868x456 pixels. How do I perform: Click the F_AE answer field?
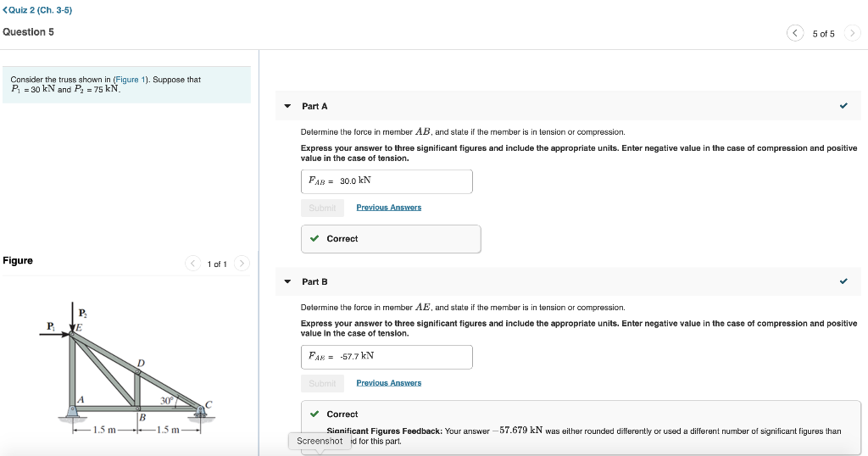(x=387, y=357)
